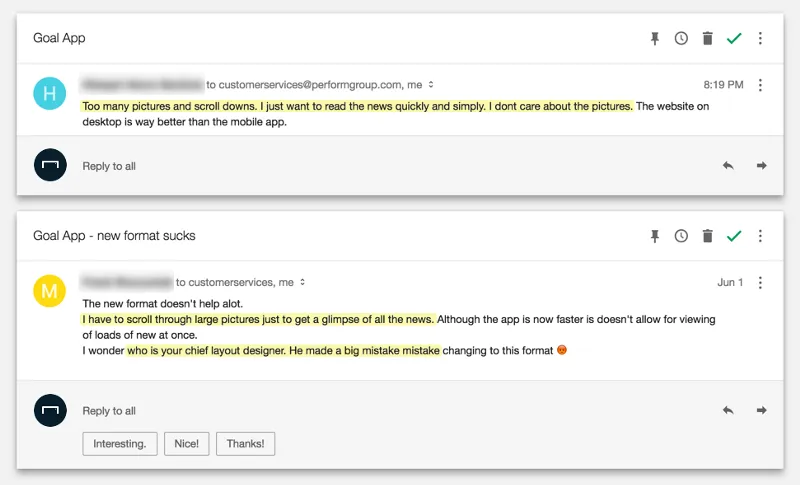This screenshot has height=485, width=800.
Task: Mark the Goal App thread as done
Action: click(x=734, y=38)
